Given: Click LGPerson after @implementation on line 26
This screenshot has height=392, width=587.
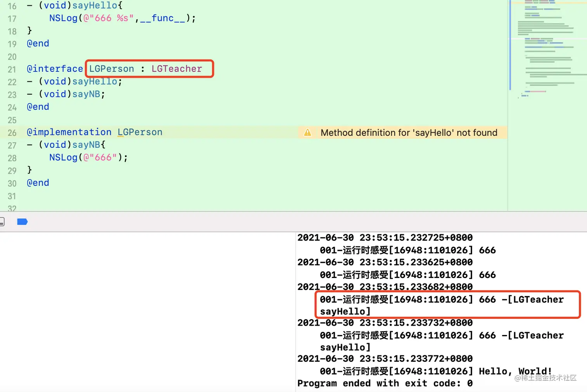Looking at the screenshot, I should point(140,132).
